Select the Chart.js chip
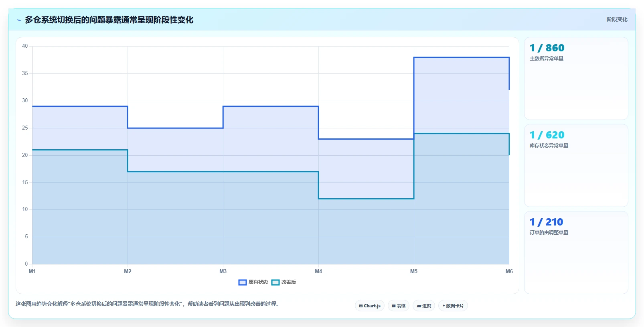 tap(370, 306)
